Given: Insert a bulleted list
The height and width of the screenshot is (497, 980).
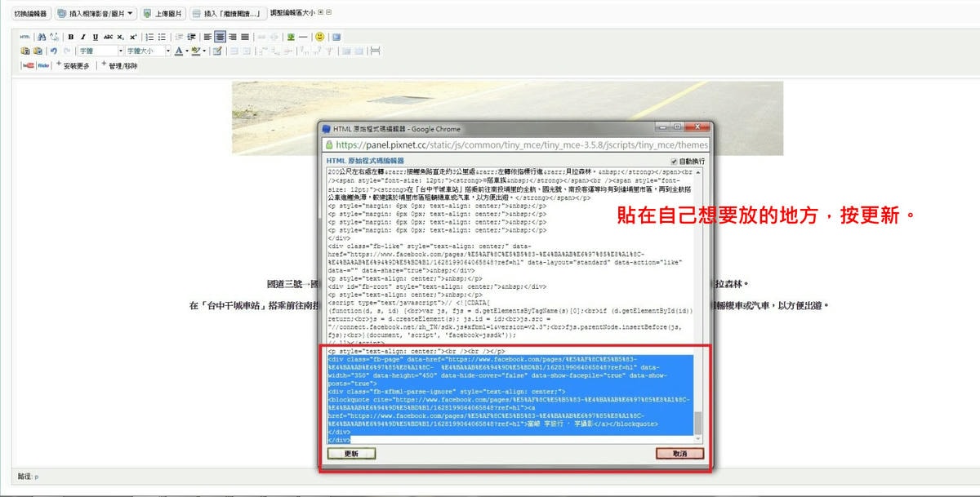Looking at the screenshot, I should click(162, 37).
